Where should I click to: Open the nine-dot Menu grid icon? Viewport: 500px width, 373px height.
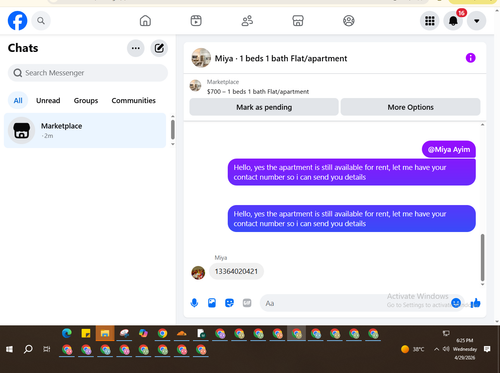click(x=430, y=21)
